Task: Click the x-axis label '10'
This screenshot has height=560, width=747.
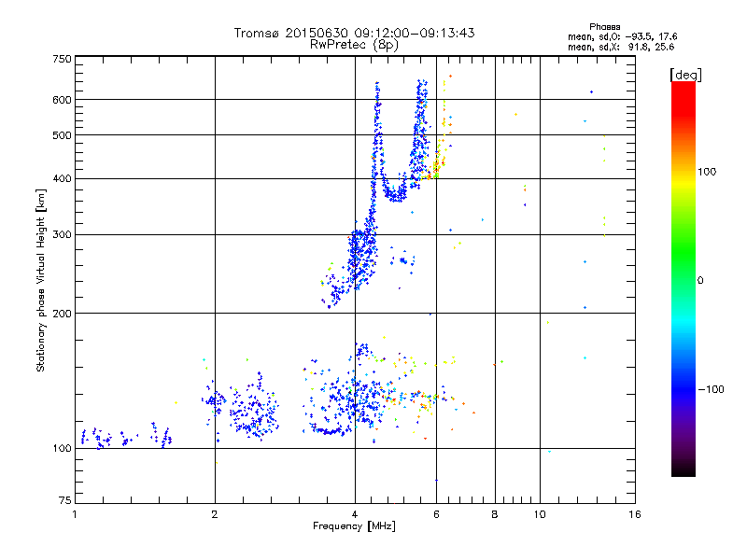Action: coord(540,514)
